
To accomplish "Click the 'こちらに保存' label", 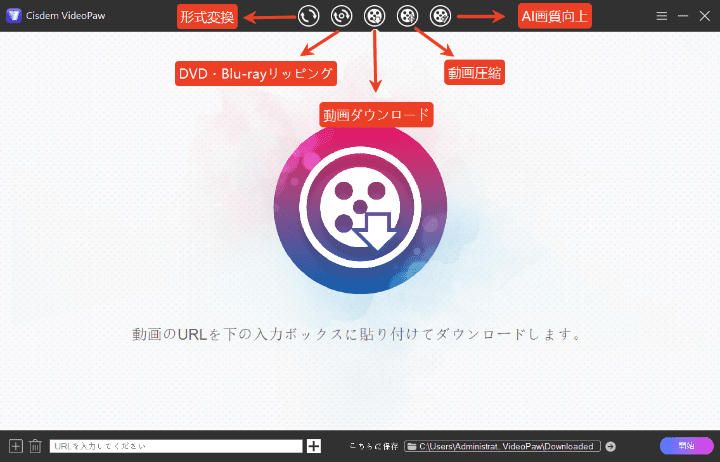I will pos(373,446).
